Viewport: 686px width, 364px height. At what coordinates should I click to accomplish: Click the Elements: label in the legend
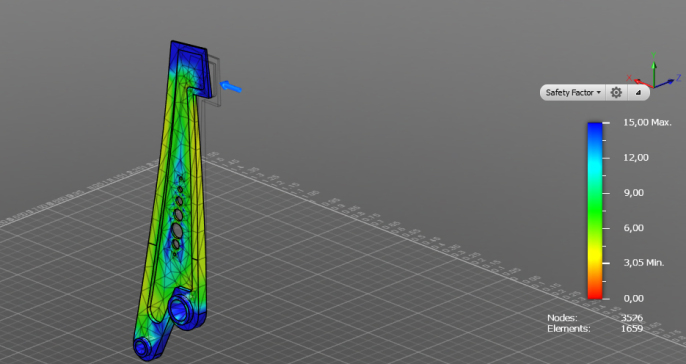[569, 328]
